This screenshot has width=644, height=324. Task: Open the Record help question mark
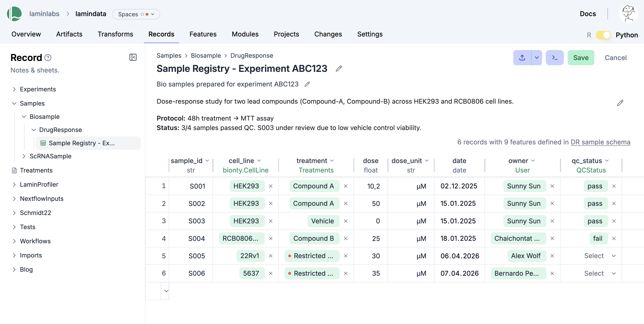tap(48, 58)
